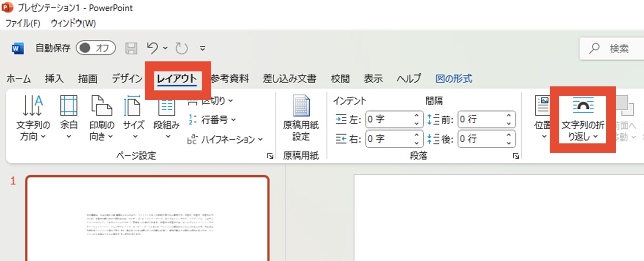Click the Undo arrow icon
This screenshot has height=261, width=644.
click(153, 48)
